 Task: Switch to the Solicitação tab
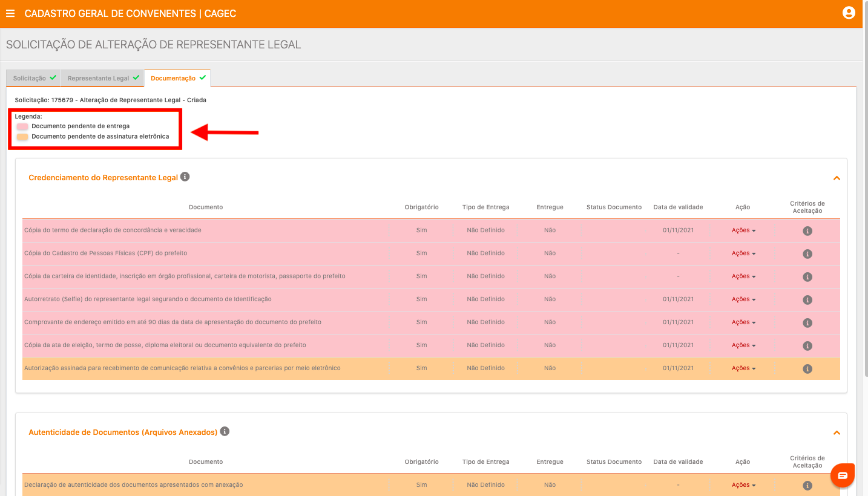pos(33,79)
